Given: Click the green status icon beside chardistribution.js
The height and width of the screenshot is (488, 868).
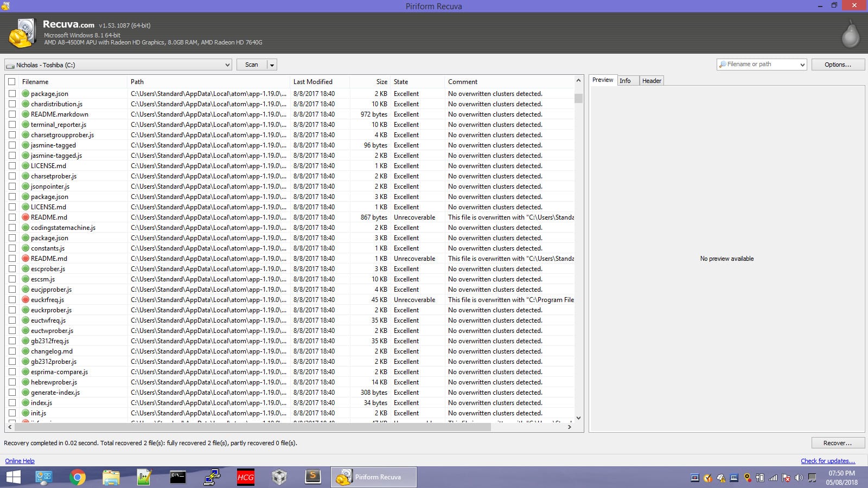Looking at the screenshot, I should (x=25, y=104).
